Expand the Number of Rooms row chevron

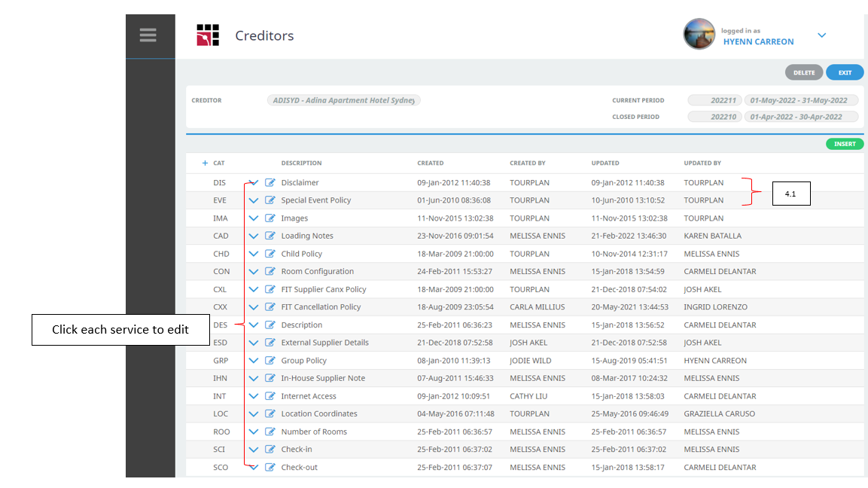[x=254, y=432]
